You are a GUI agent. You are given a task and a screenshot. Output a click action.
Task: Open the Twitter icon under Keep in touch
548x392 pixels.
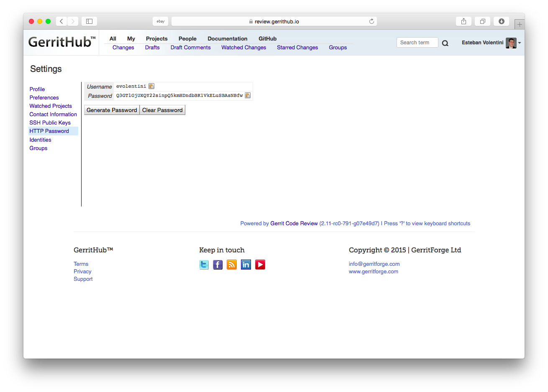pyautogui.click(x=204, y=265)
